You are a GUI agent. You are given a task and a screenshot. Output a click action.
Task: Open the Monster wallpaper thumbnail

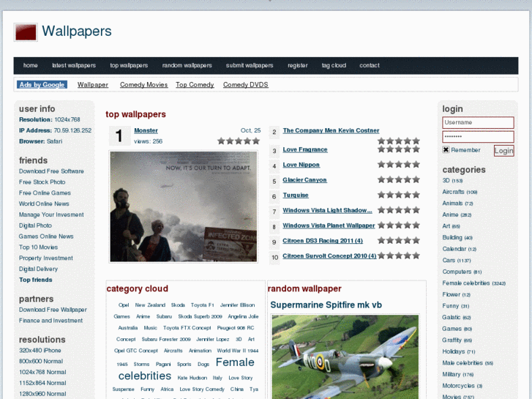click(x=183, y=206)
